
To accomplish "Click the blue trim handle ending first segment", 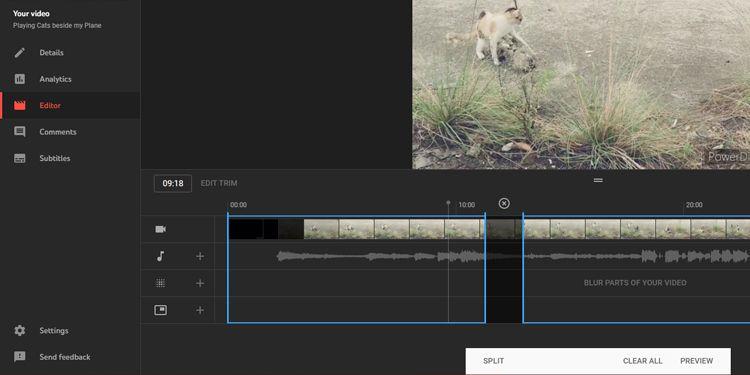I will coord(485,269).
